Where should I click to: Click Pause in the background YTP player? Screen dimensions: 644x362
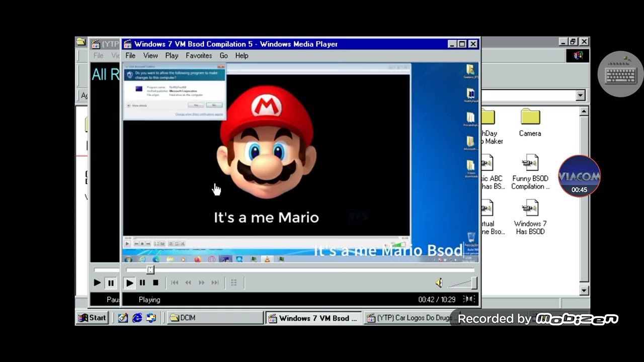pyautogui.click(x=111, y=283)
